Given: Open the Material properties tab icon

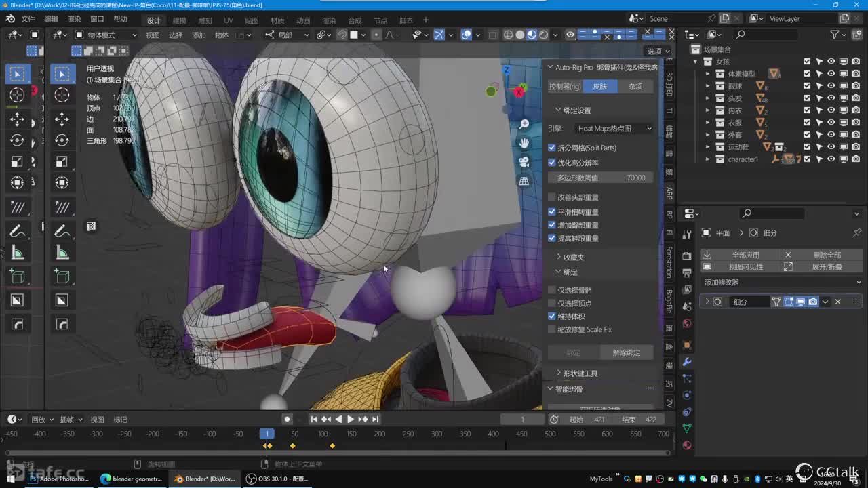Looking at the screenshot, I should point(687,445).
